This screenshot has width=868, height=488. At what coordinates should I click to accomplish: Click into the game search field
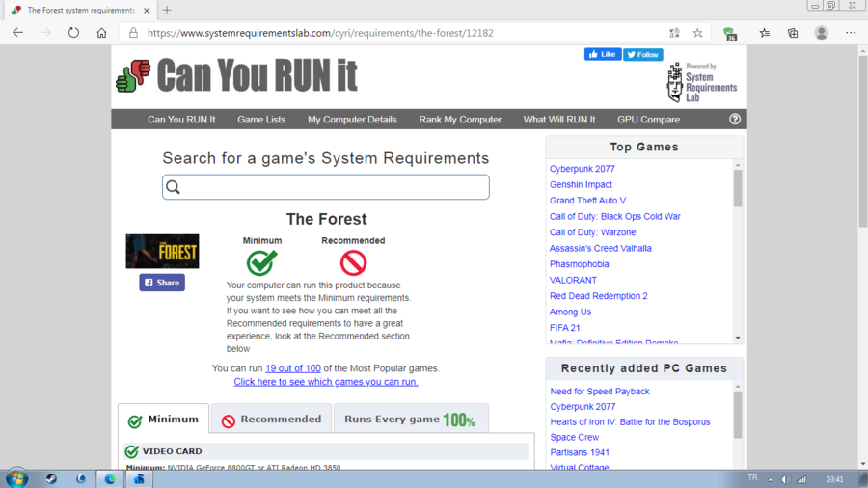[x=326, y=187]
